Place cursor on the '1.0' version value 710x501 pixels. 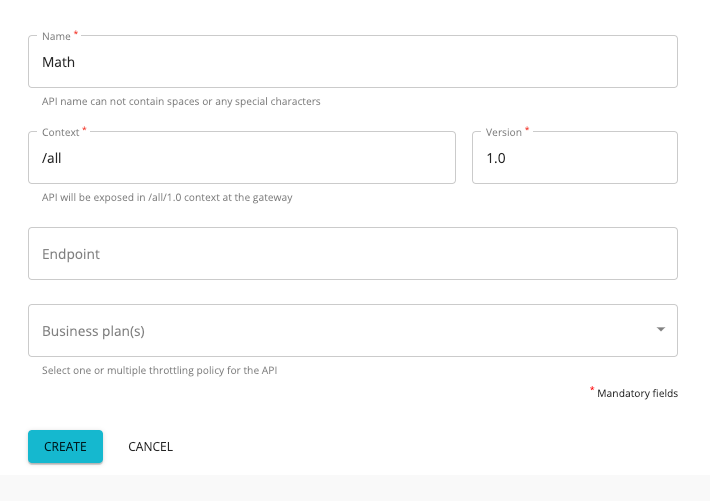pos(496,158)
